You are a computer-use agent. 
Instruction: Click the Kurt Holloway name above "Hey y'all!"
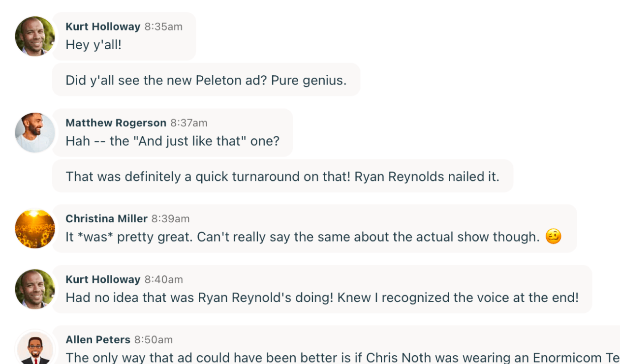(x=103, y=27)
